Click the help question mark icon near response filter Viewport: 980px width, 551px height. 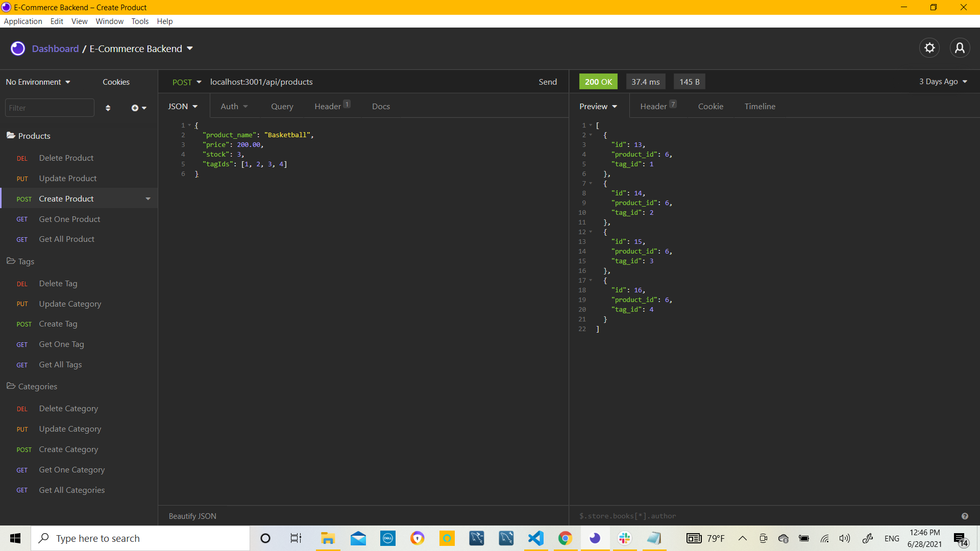[965, 516]
